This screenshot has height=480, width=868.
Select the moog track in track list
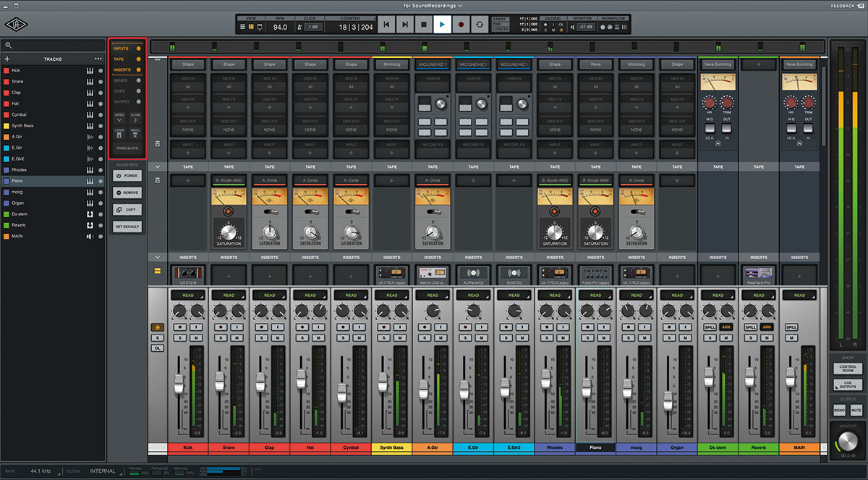click(x=52, y=192)
